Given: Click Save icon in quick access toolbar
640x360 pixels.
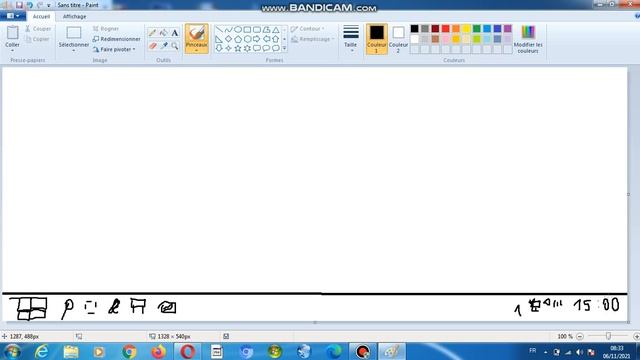Looking at the screenshot, I should click(19, 5).
